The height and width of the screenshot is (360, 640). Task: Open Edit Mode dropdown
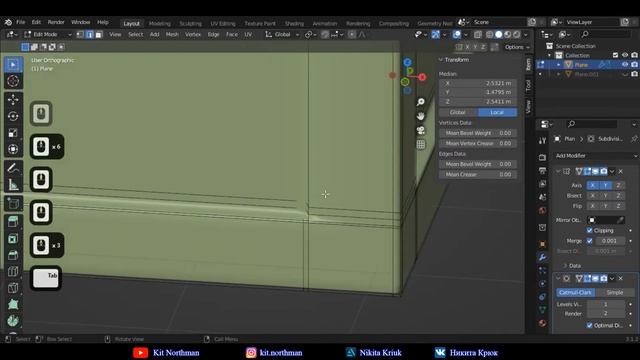pyautogui.click(x=48, y=35)
